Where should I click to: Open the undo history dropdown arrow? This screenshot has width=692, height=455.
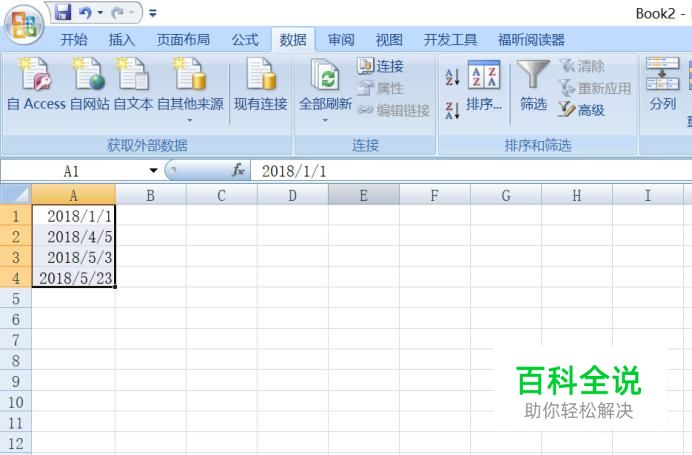tap(101, 13)
